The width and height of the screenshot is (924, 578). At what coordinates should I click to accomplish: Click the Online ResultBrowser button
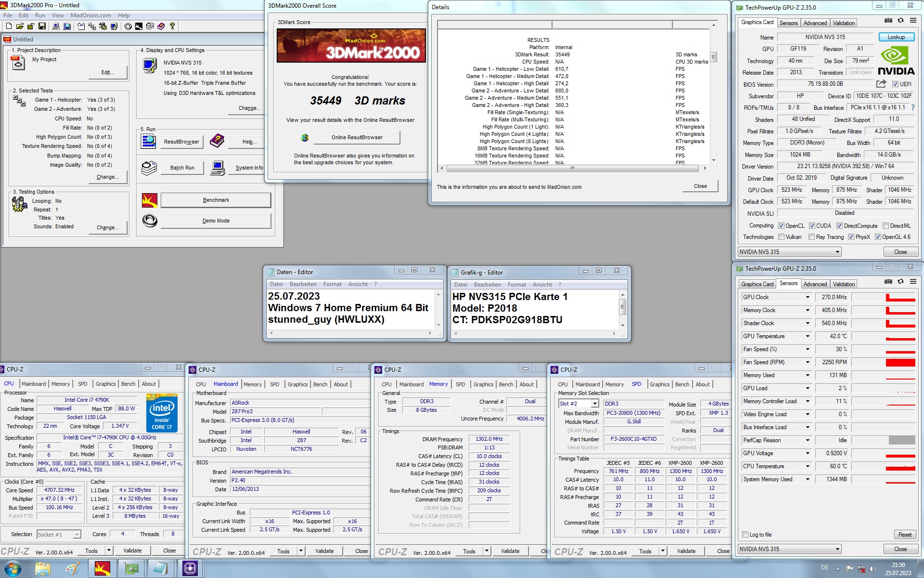pos(357,137)
